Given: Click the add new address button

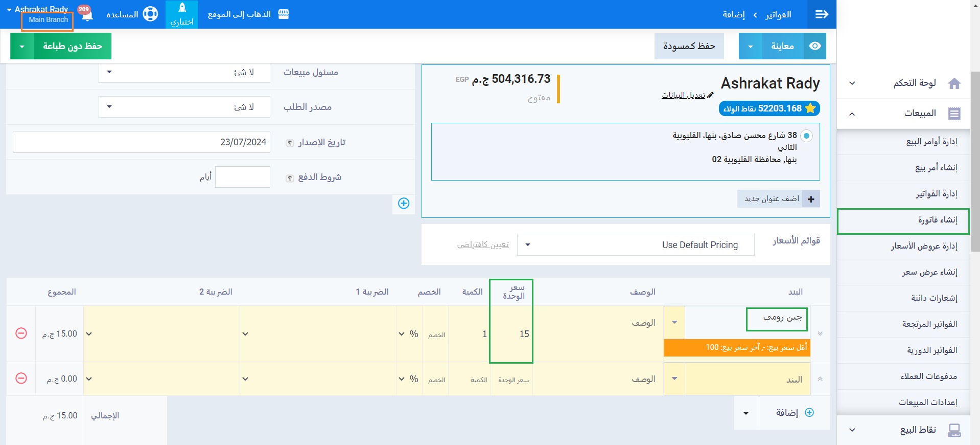Looking at the screenshot, I should (778, 199).
